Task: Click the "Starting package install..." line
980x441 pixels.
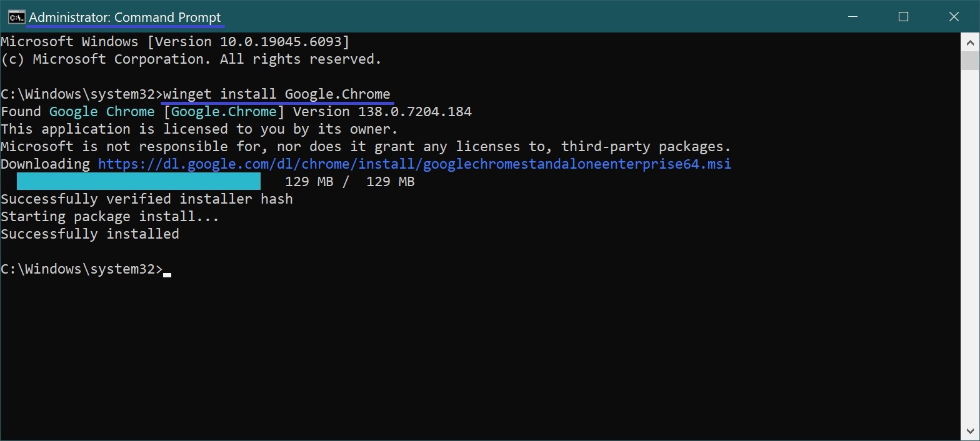Action: (110, 217)
